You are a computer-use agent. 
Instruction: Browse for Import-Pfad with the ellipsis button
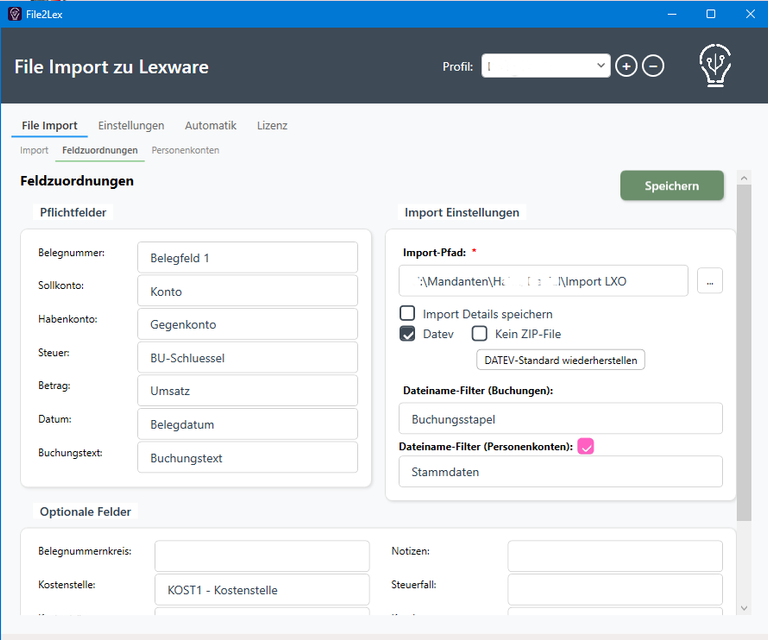tap(710, 281)
